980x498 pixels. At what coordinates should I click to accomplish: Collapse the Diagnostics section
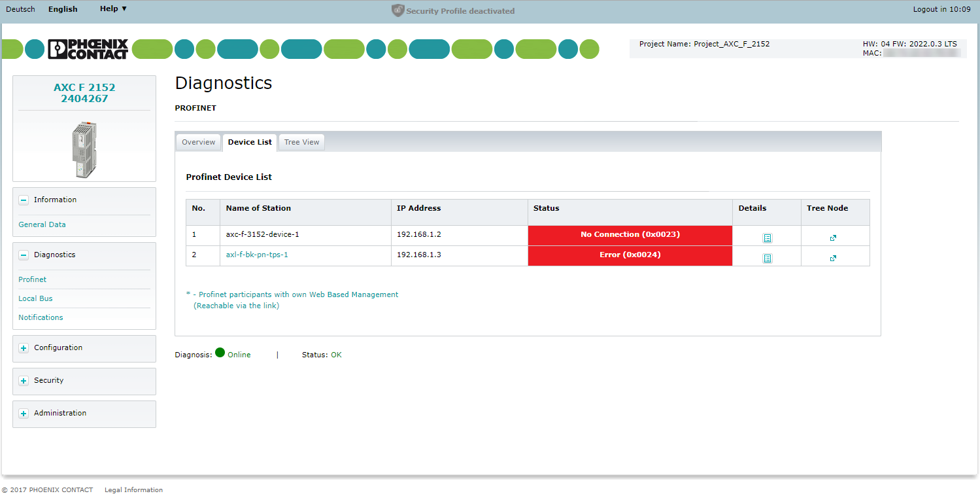tap(24, 255)
